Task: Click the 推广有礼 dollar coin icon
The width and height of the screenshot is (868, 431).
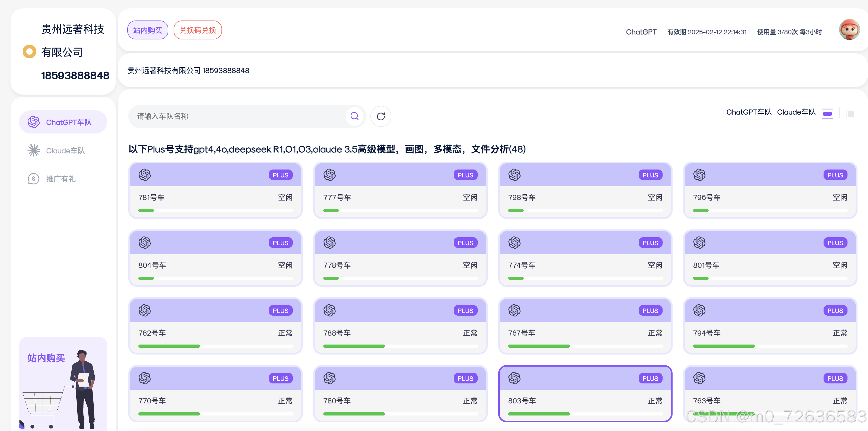Action: point(34,179)
